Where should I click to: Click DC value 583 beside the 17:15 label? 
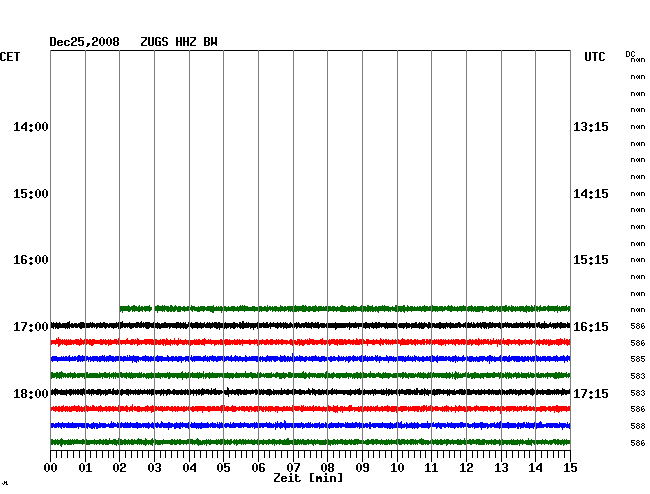(638, 393)
